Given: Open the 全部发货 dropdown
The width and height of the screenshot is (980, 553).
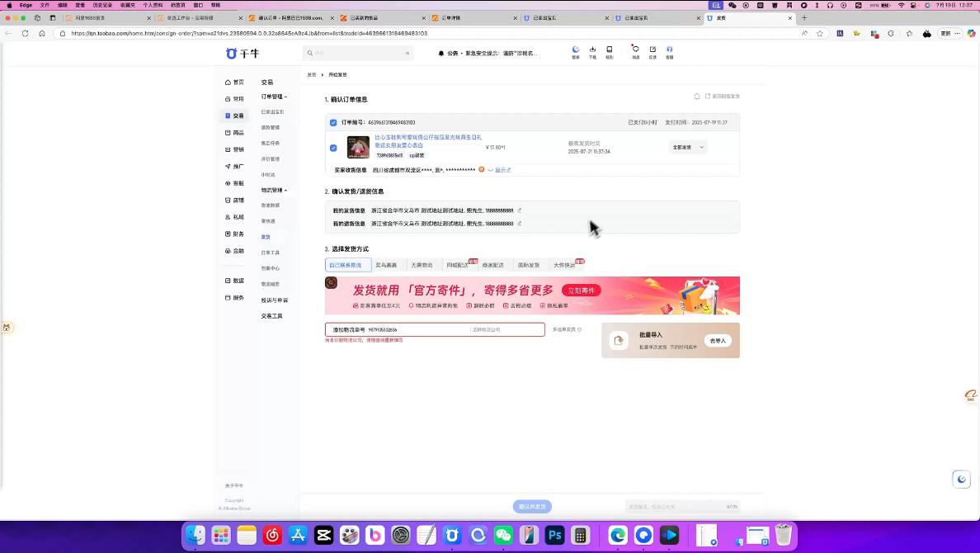Looking at the screenshot, I should [x=688, y=147].
